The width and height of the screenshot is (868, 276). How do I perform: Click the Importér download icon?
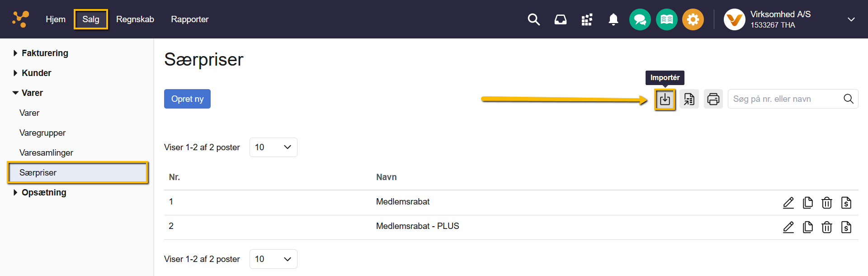pyautogui.click(x=665, y=100)
